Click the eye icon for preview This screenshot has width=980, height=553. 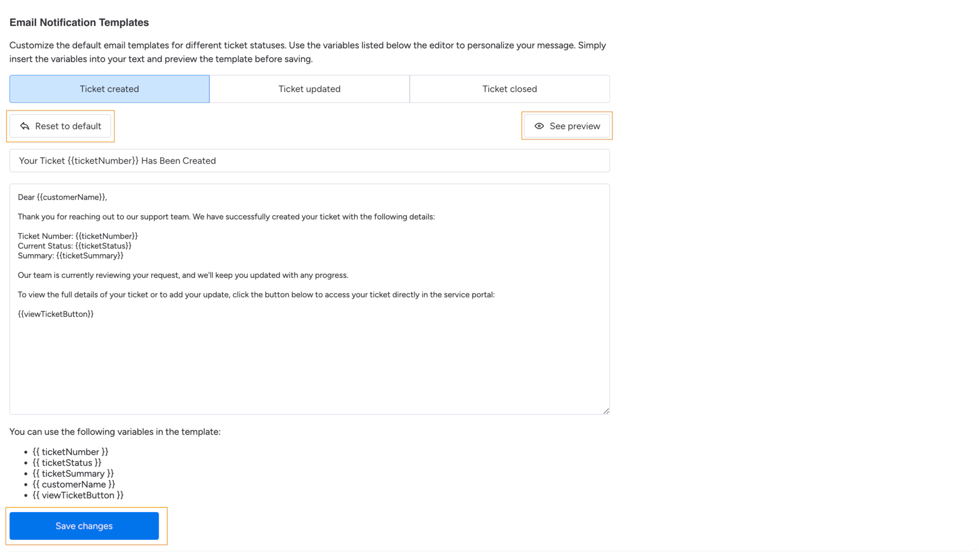coord(539,126)
